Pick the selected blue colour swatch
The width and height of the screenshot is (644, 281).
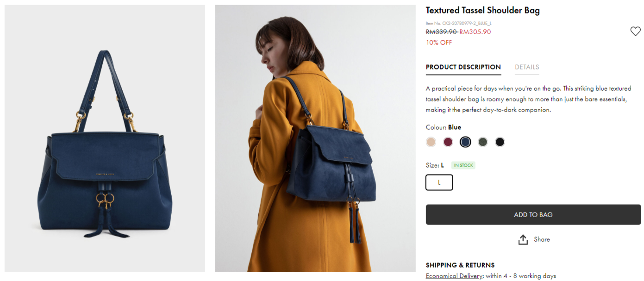click(x=465, y=142)
